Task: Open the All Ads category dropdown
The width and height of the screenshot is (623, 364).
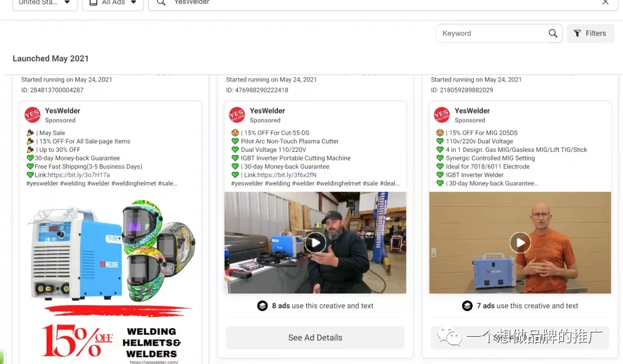Action: pyautogui.click(x=113, y=3)
